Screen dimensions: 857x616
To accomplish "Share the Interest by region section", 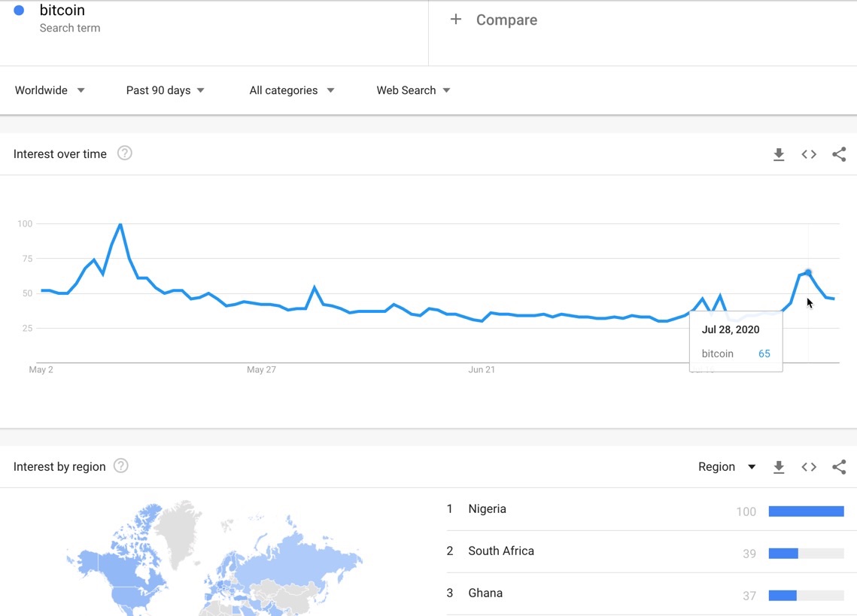I will 839,467.
